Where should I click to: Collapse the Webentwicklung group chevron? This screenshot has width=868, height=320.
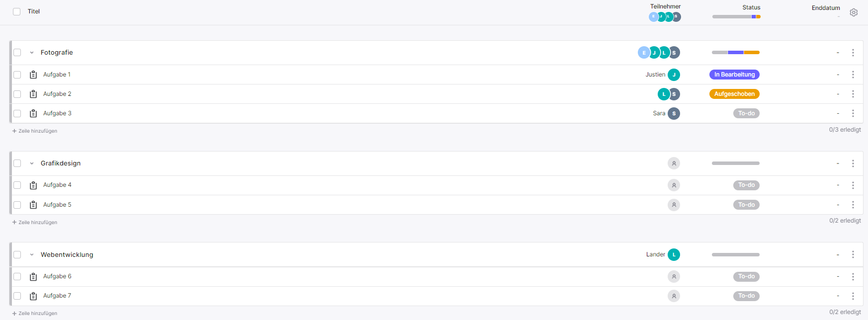(32, 255)
